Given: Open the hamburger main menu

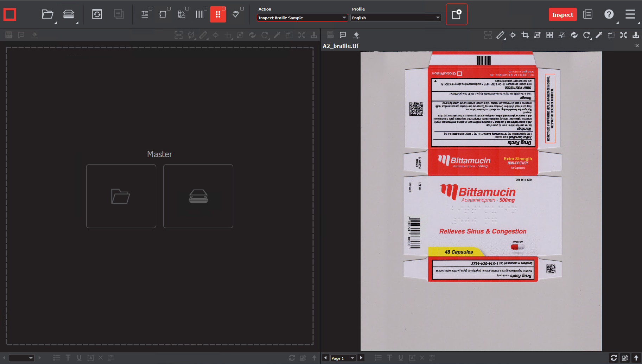Looking at the screenshot, I should 630,14.
